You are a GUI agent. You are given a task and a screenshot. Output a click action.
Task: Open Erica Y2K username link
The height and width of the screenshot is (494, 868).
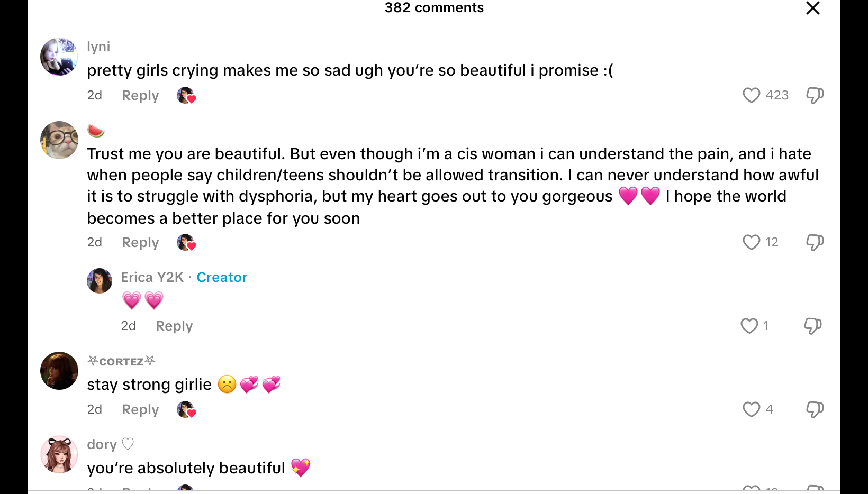coord(152,277)
